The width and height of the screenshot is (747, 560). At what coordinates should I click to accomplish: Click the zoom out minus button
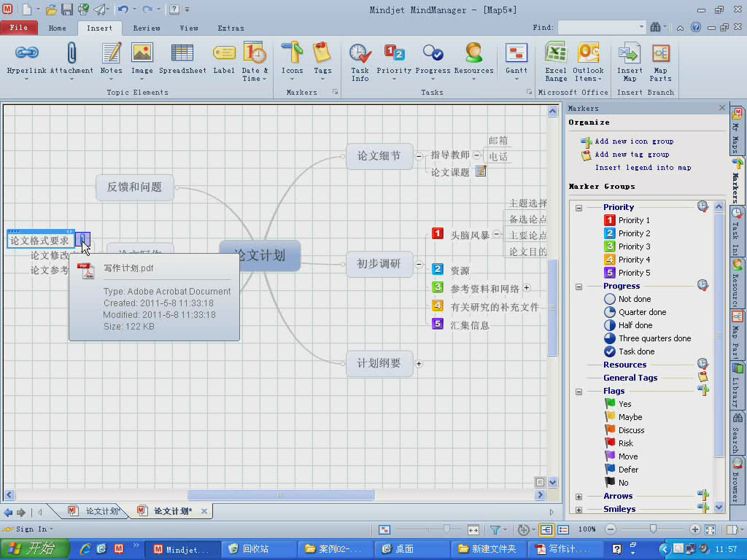[x=611, y=529]
